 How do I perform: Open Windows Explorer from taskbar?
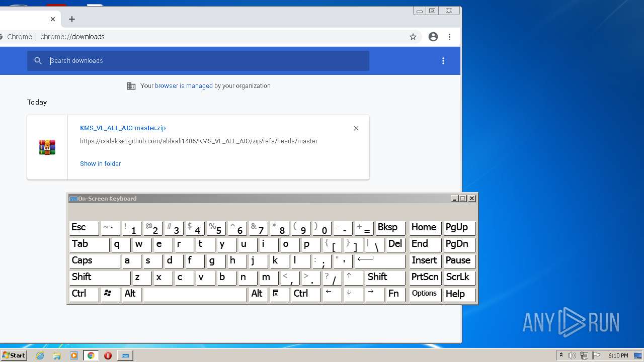pyautogui.click(x=57, y=355)
